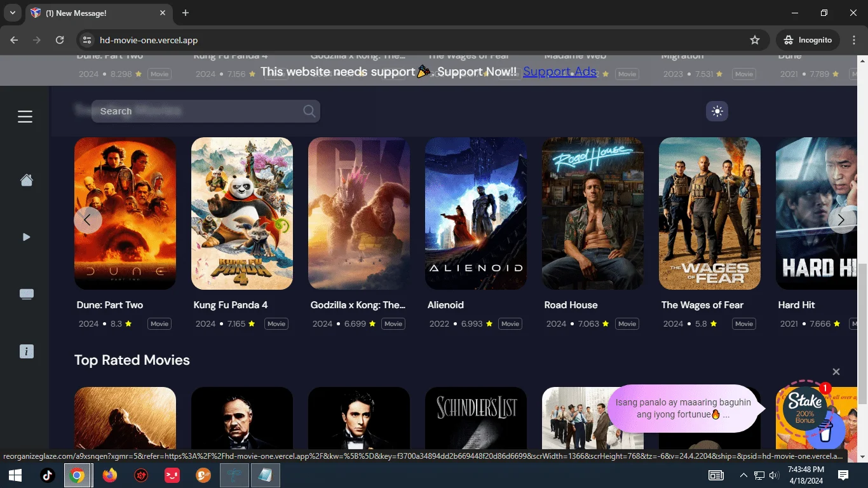The image size is (868, 488).
Task: Bookmark this page with star icon
Action: [x=755, y=40]
